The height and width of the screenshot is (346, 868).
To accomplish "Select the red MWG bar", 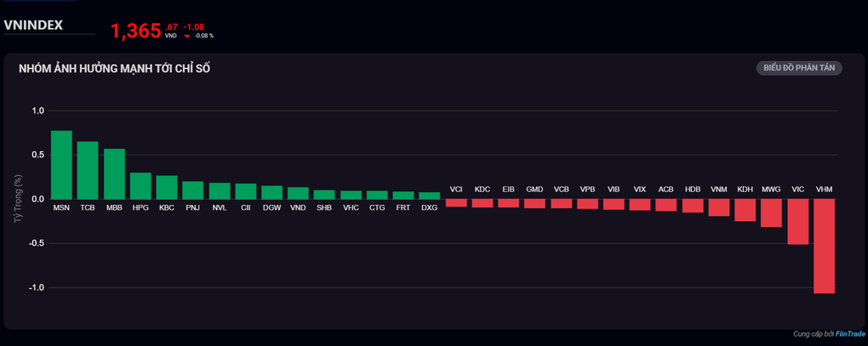I will pyautogui.click(x=771, y=213).
